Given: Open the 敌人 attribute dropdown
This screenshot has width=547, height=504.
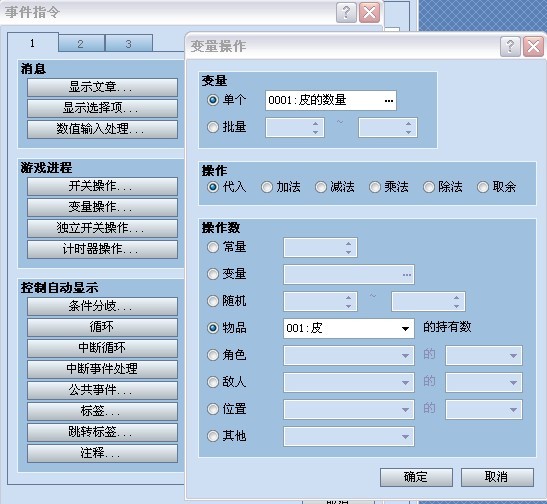Looking at the screenshot, I should pyautogui.click(x=484, y=382).
